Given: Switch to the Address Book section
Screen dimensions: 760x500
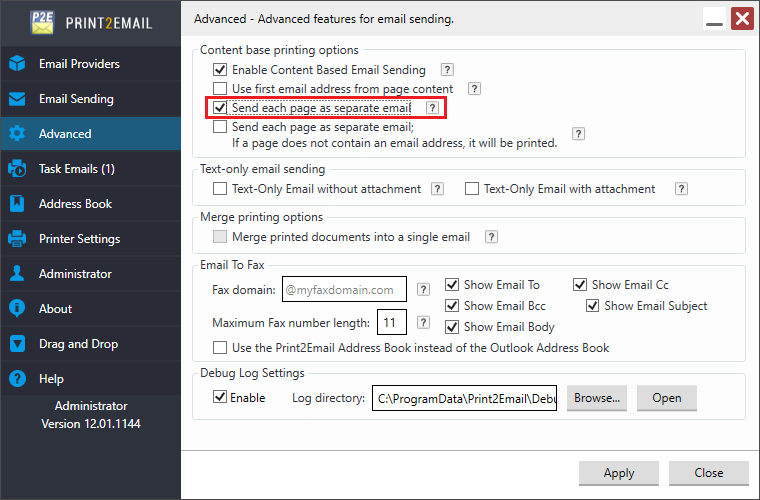Looking at the screenshot, I should click(91, 203).
